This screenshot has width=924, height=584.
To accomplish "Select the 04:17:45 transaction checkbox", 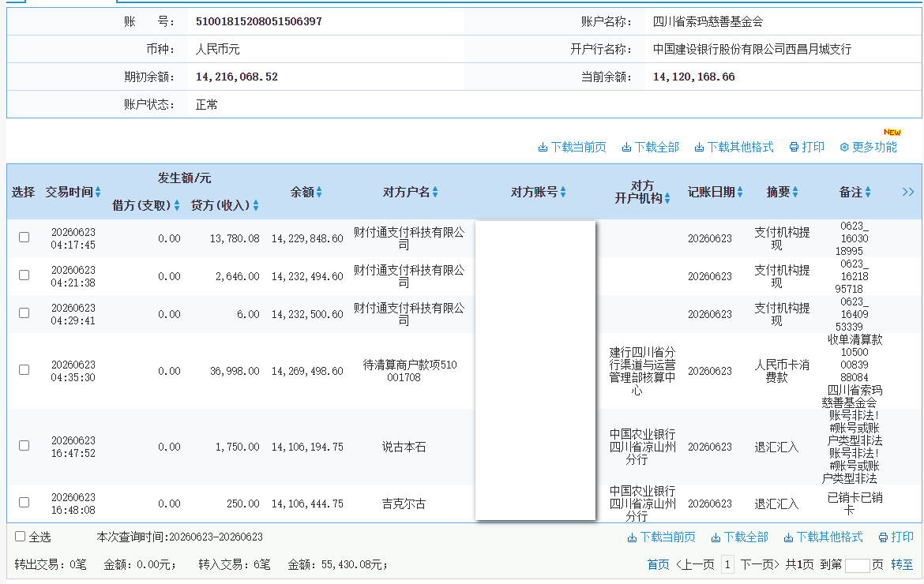I will [x=24, y=238].
